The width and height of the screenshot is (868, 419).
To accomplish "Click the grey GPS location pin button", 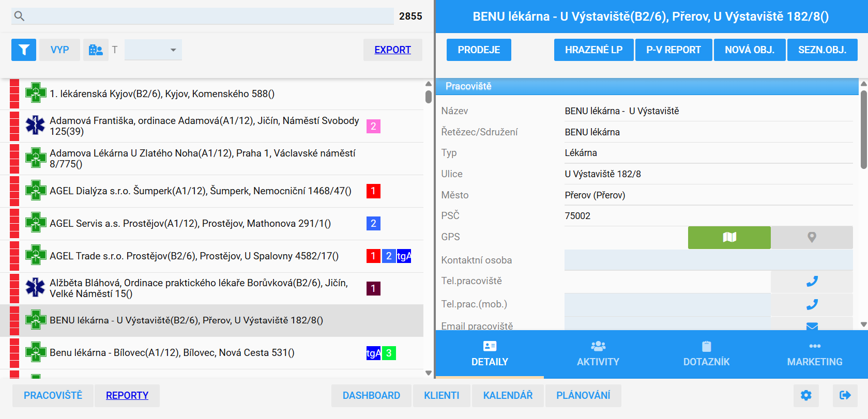I will coord(812,237).
